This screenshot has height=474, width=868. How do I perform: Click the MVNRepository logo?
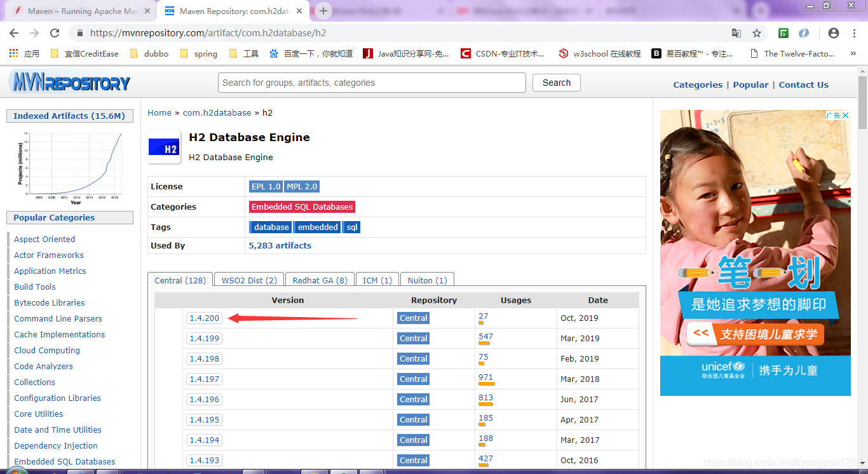[x=70, y=83]
